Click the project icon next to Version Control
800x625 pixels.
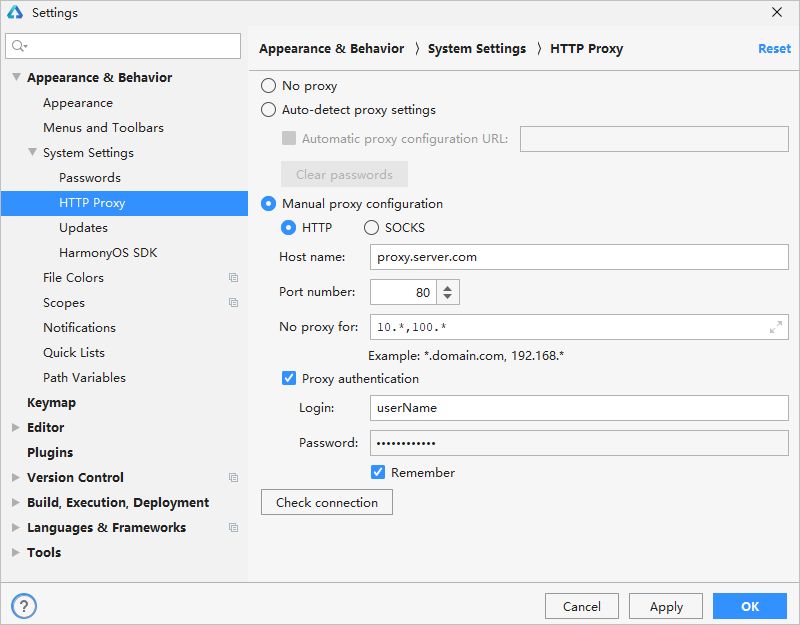(x=233, y=478)
